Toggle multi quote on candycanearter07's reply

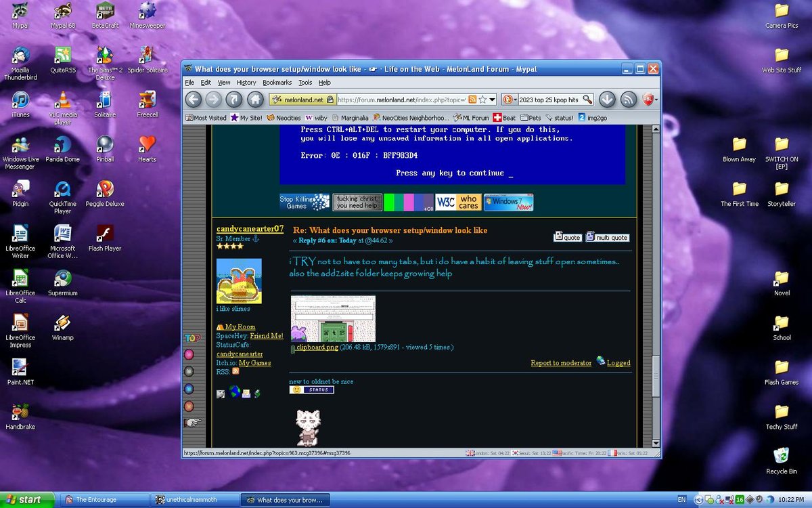pyautogui.click(x=607, y=237)
